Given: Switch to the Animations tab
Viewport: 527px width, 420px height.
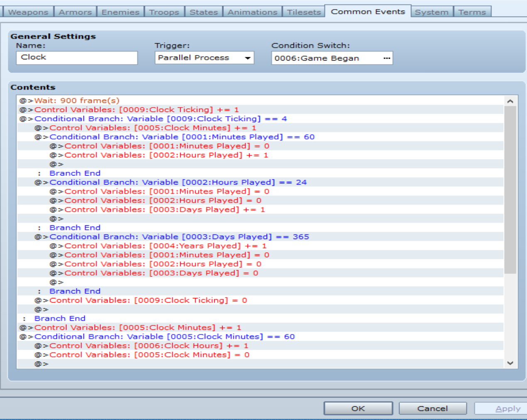Looking at the screenshot, I should (x=252, y=12).
